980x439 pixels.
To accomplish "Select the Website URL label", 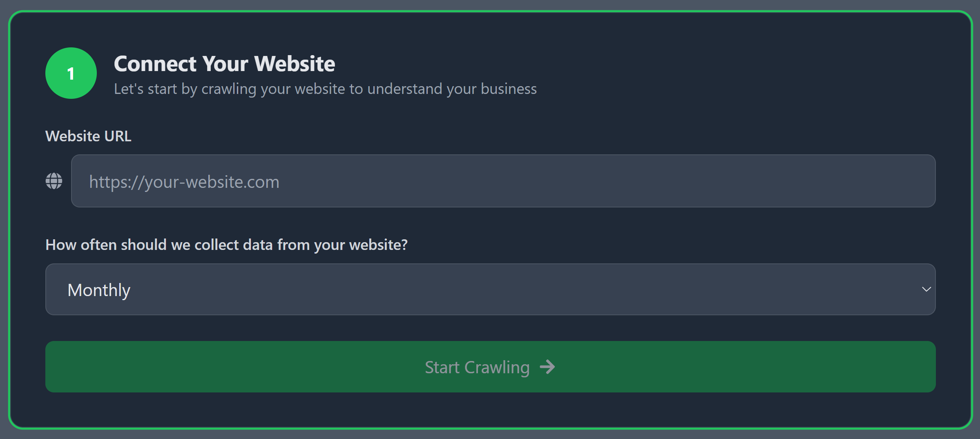I will pos(88,136).
